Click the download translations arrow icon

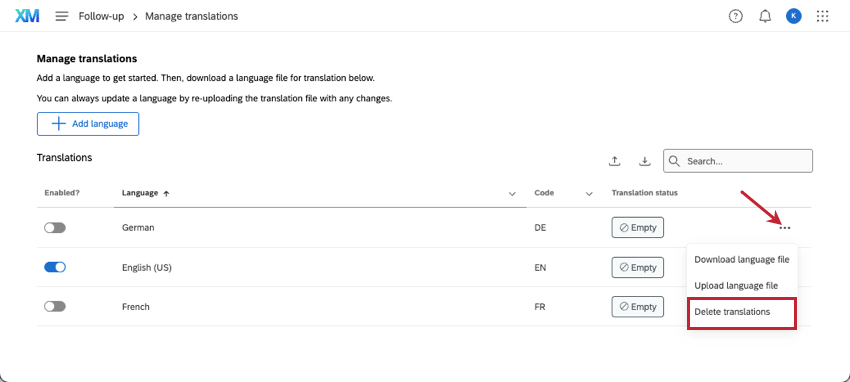tap(644, 161)
